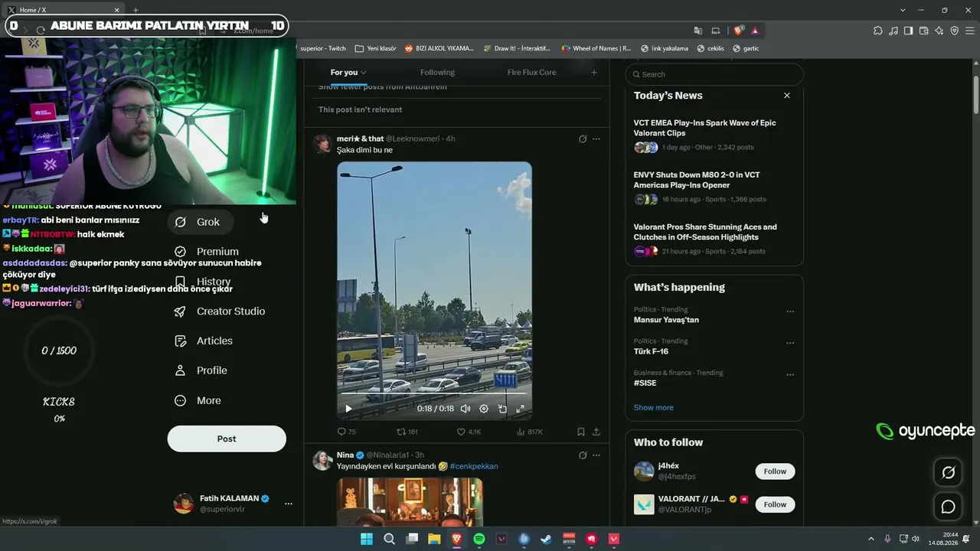Click the X search field
980x551 pixels.
[714, 74]
